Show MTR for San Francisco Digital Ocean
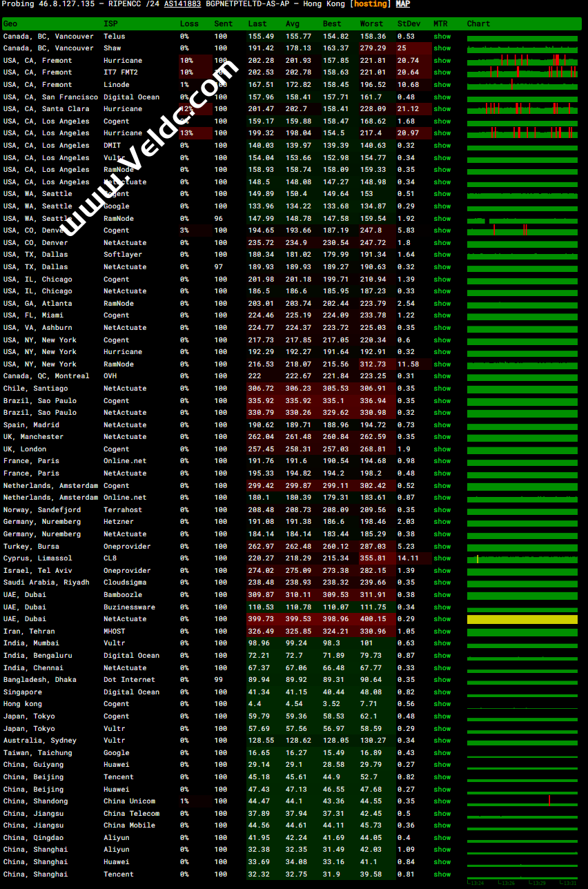 442,97
